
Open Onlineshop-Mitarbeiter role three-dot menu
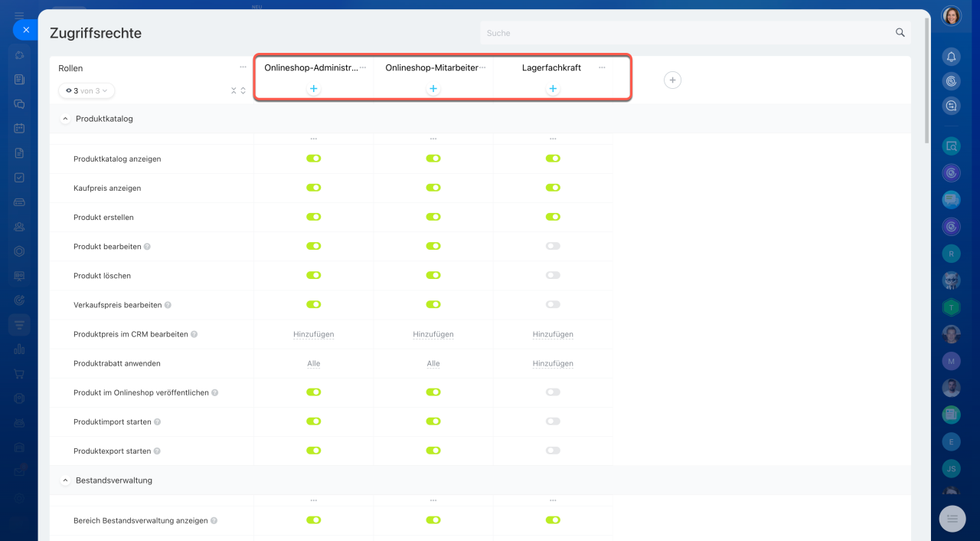[x=482, y=67]
